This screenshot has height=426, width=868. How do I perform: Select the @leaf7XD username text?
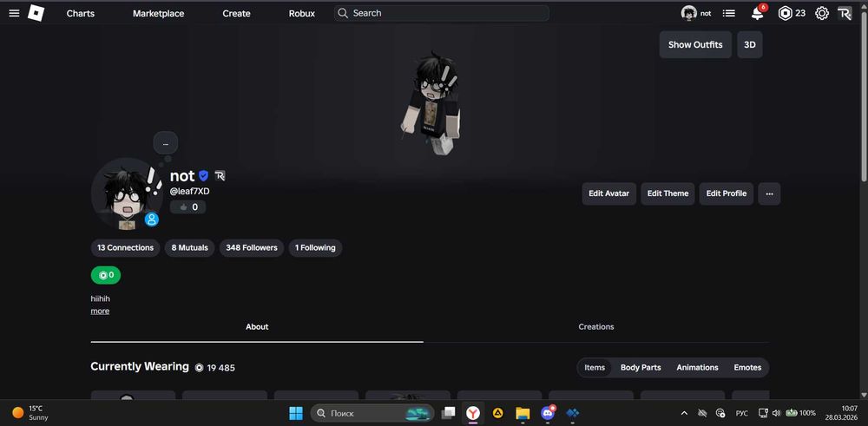(189, 192)
